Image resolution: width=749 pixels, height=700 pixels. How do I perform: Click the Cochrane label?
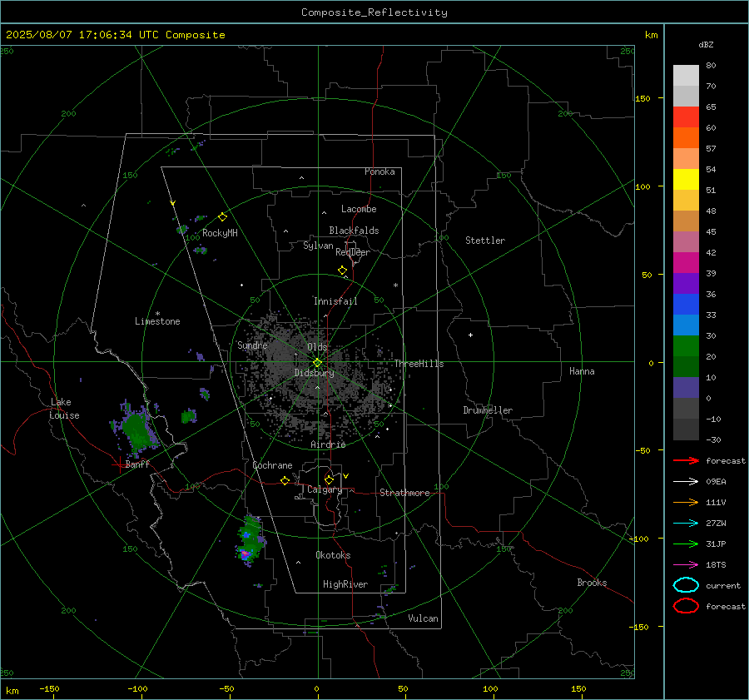point(272,465)
